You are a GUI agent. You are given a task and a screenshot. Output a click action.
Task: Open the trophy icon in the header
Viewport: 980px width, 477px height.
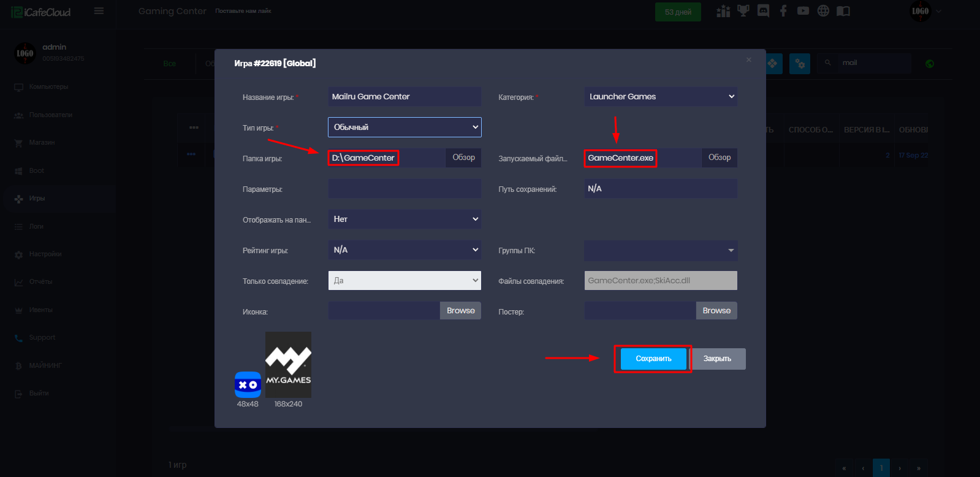(743, 11)
